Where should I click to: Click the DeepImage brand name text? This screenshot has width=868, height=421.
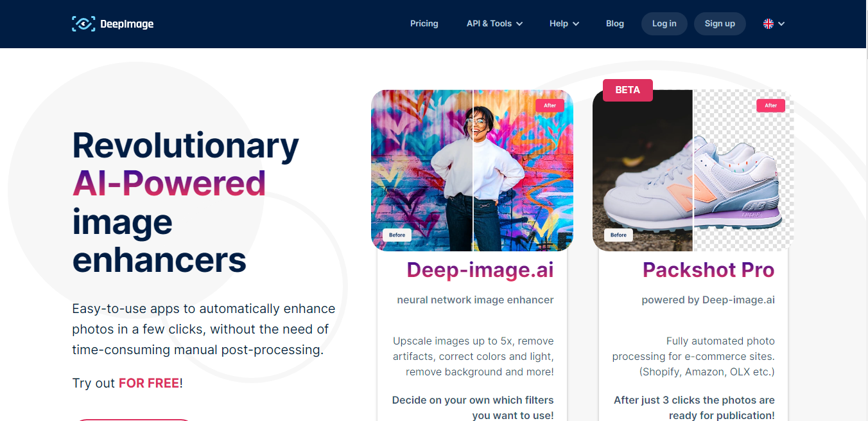coord(127,24)
